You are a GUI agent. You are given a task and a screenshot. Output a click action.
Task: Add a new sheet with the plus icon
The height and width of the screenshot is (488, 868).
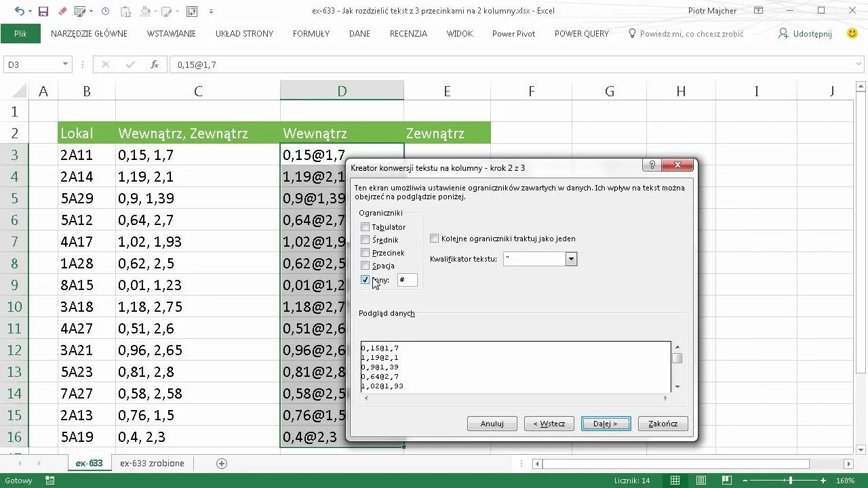[222, 464]
